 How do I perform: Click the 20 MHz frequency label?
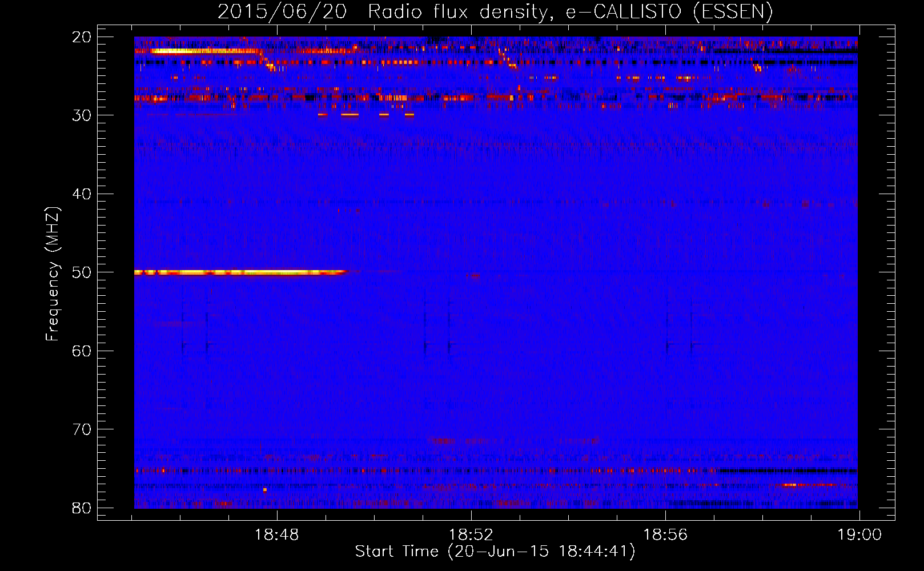pos(82,37)
